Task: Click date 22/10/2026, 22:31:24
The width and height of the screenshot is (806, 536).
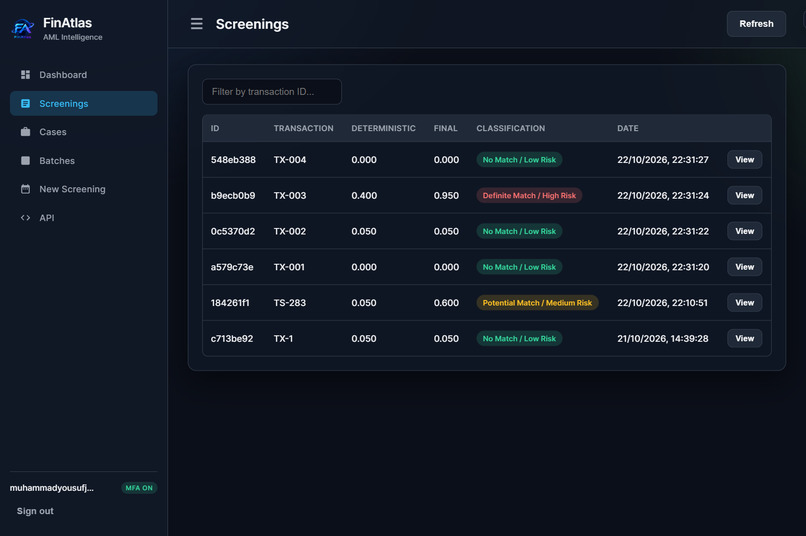Action: click(x=663, y=195)
